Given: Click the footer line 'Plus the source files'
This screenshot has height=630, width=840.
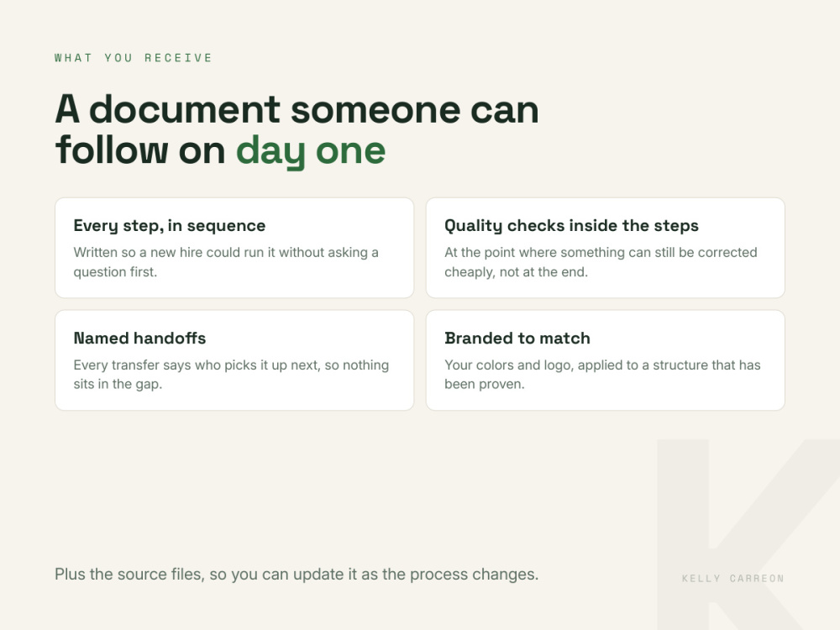Looking at the screenshot, I should pos(297,575).
